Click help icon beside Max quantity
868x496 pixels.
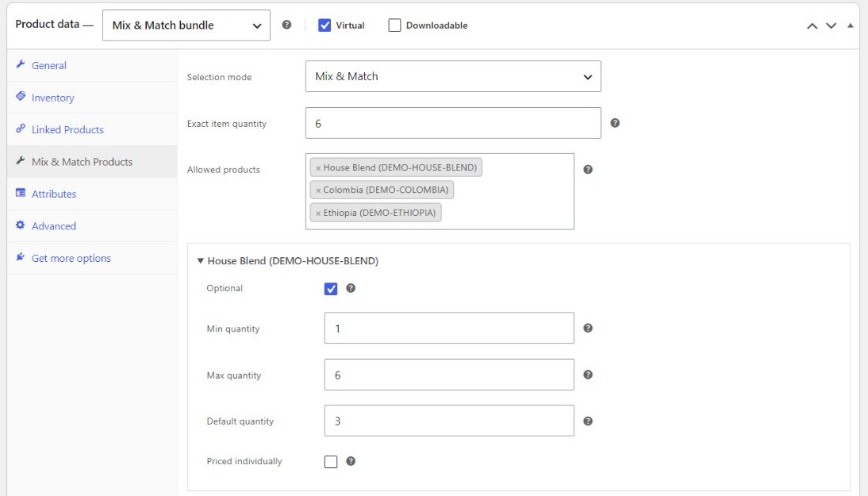click(588, 375)
